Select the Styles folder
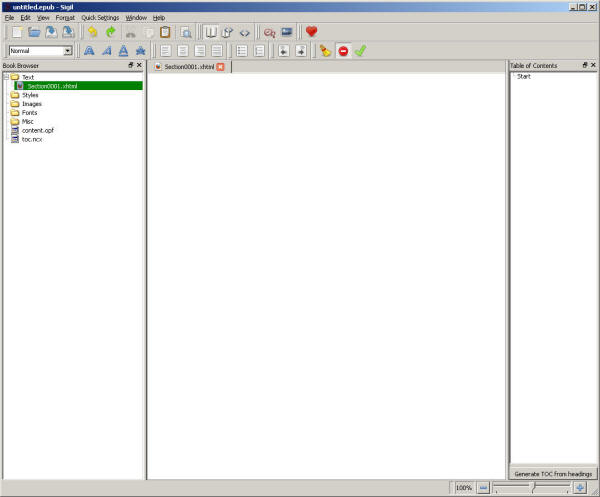 click(30, 95)
